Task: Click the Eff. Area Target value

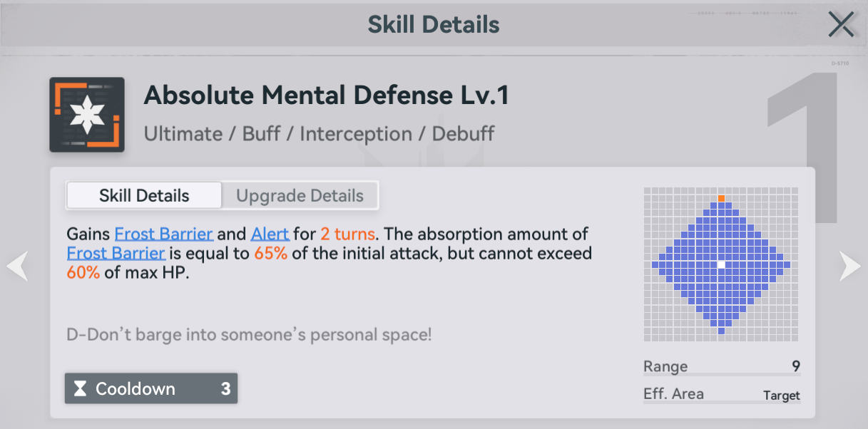Action: tap(781, 396)
